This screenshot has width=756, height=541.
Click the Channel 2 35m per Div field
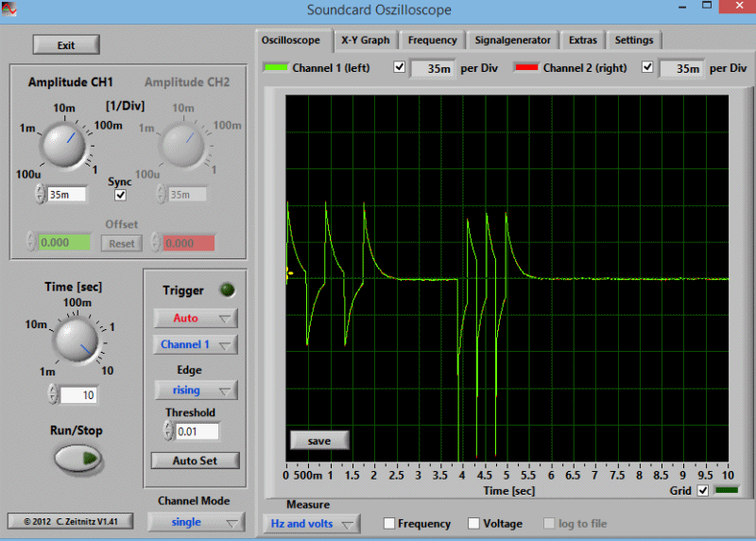[x=681, y=68]
